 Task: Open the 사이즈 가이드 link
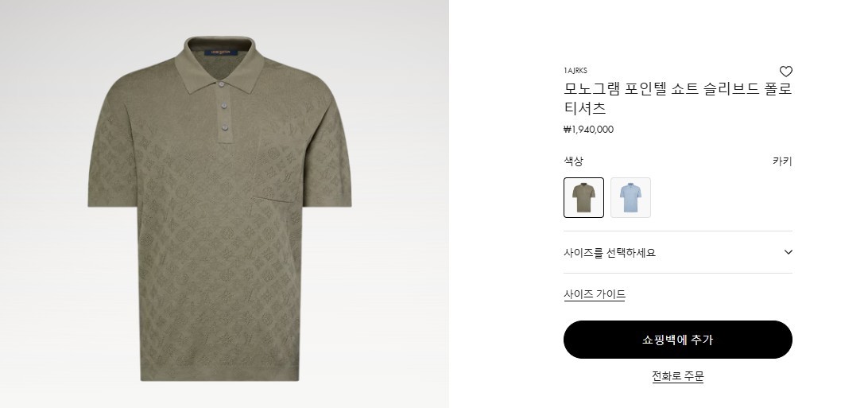pos(595,294)
